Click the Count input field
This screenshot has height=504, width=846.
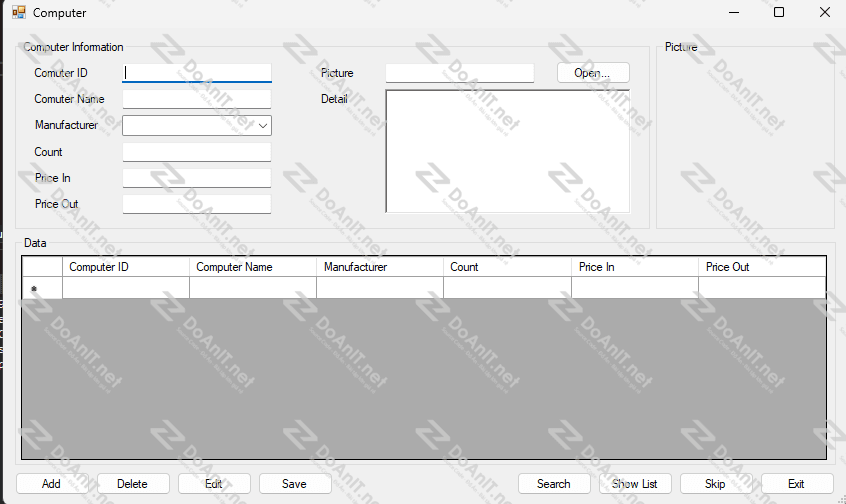(x=197, y=152)
